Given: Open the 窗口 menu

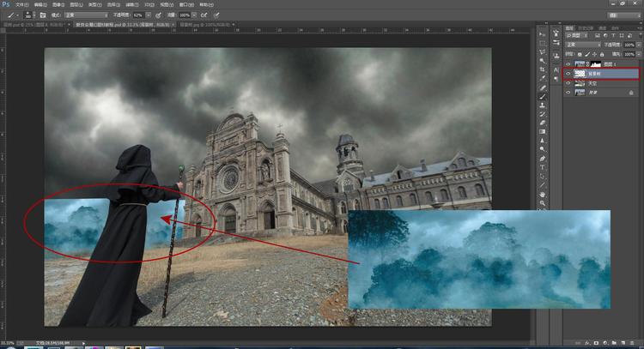Looking at the screenshot, I should (186, 5).
